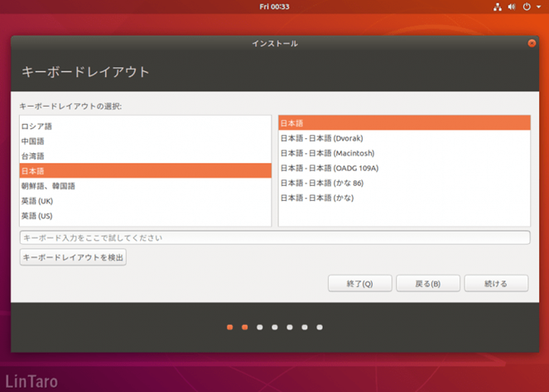This screenshot has width=549, height=392.
Task: Select 日本語 in the left language list
Action: tap(145, 171)
